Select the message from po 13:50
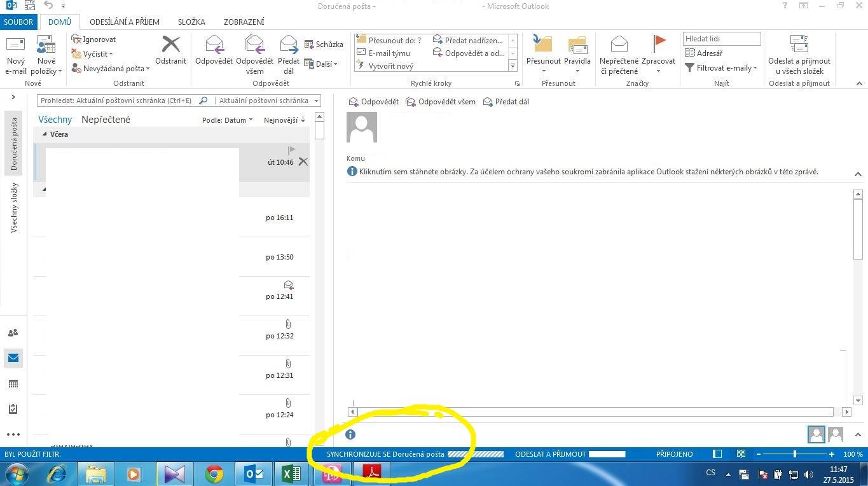 coord(172,257)
